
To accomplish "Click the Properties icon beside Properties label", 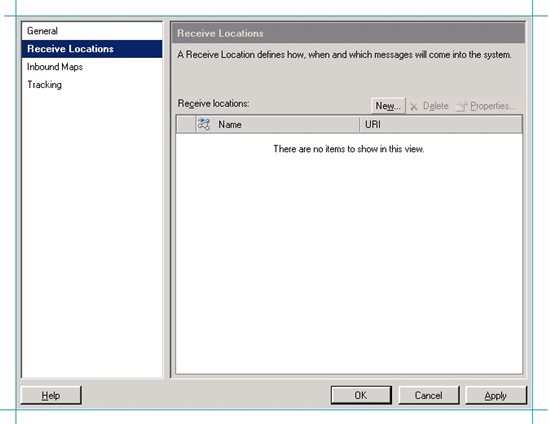I will (461, 106).
